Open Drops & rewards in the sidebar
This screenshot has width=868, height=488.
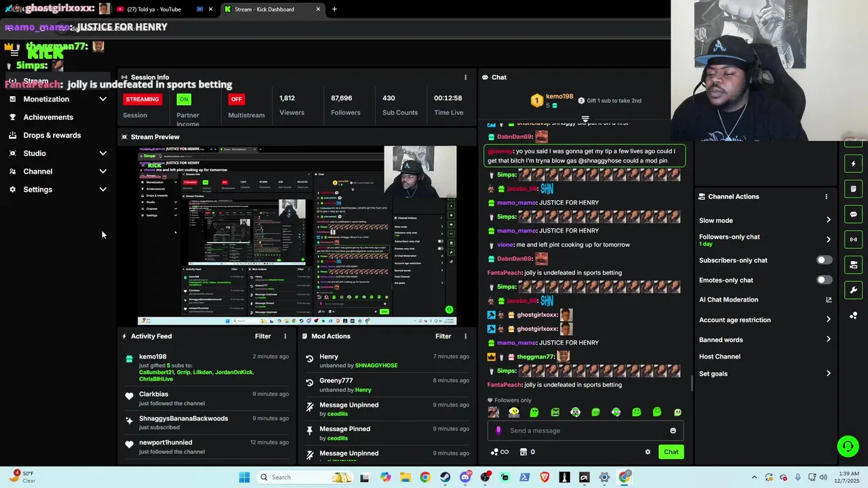52,136
